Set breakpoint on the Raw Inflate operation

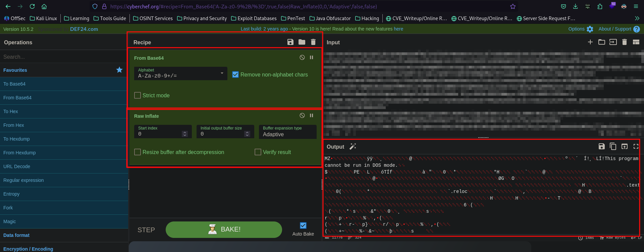tap(312, 115)
